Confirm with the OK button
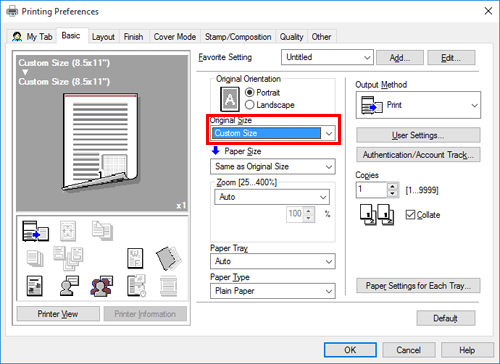 [x=350, y=350]
